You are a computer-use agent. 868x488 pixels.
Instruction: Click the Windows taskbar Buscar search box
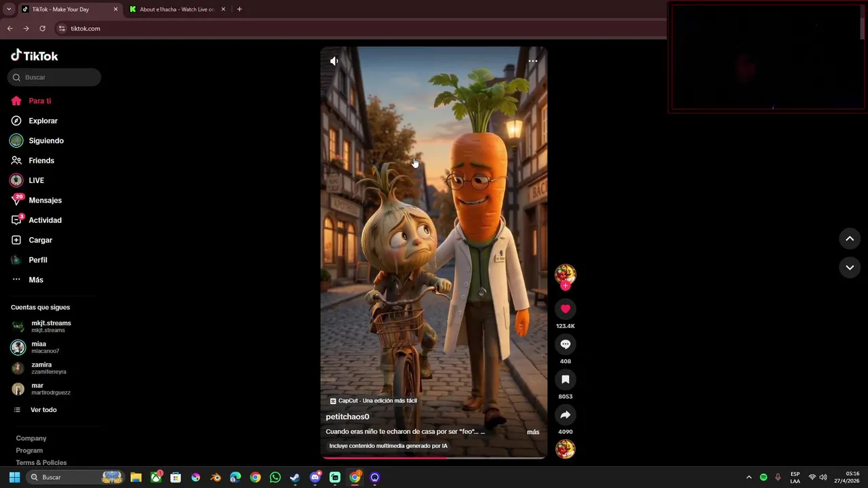pos(75,477)
